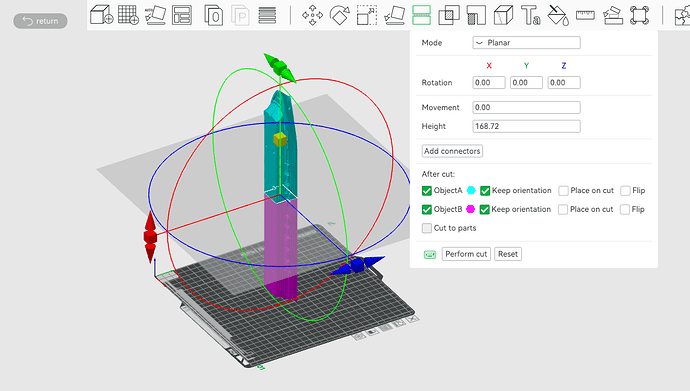The width and height of the screenshot is (690, 391).
Task: Add a new plate with the grid icon
Action: point(128,15)
